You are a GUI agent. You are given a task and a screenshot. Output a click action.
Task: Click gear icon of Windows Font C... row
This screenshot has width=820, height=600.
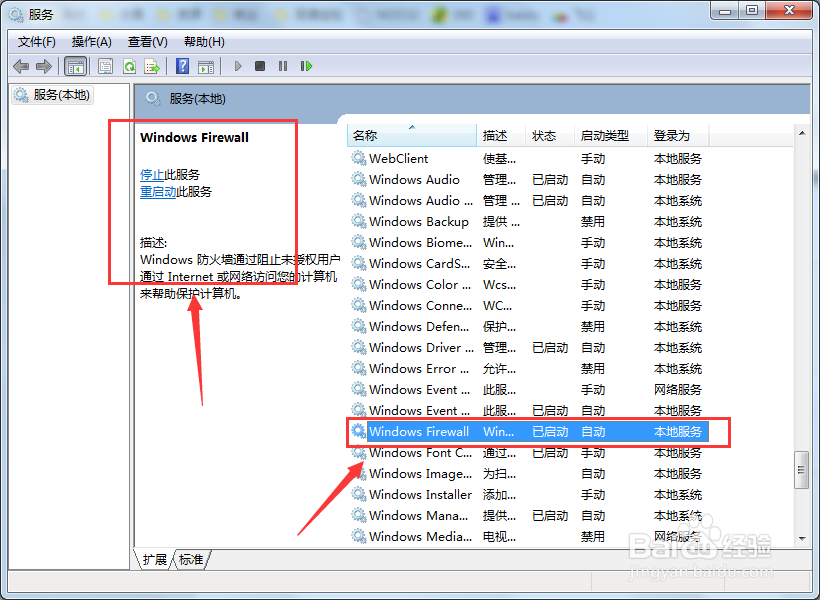pos(358,452)
